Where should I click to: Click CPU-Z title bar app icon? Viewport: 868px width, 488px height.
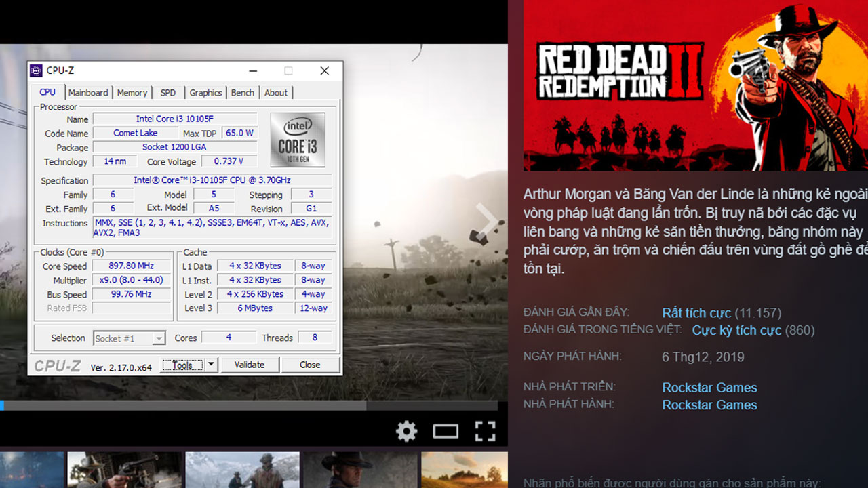pos(37,71)
